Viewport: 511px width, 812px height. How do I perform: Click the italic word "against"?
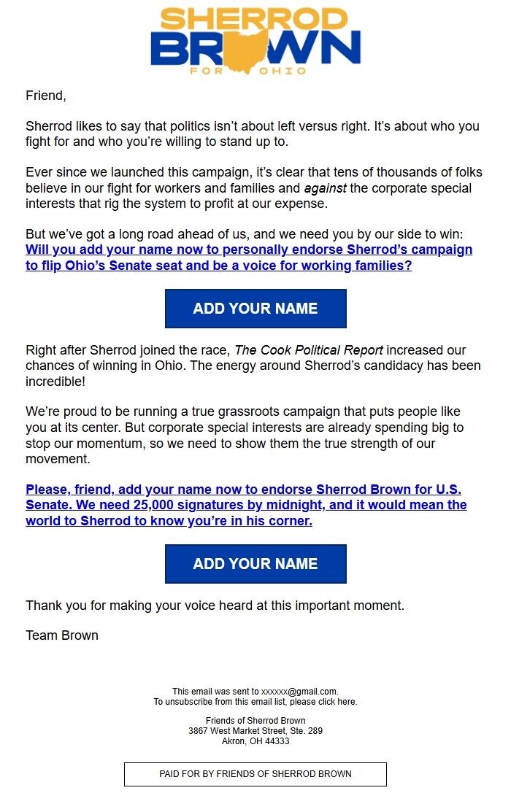tap(327, 188)
